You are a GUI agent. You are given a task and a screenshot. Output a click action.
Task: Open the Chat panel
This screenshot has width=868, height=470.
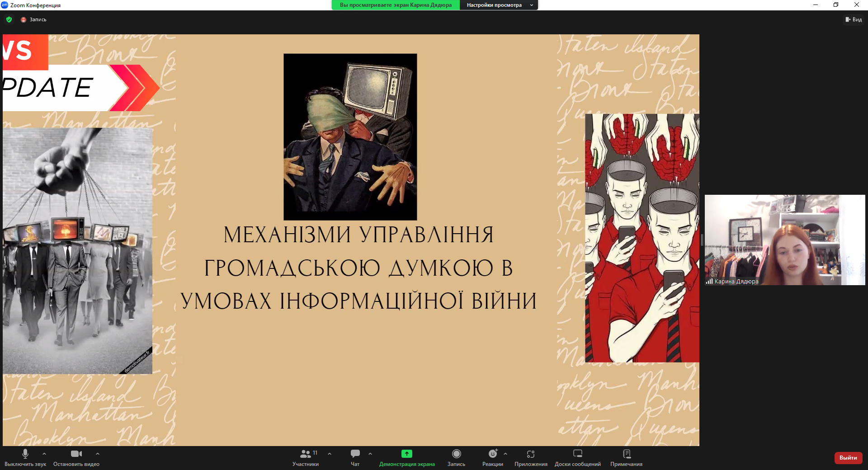tap(355, 457)
